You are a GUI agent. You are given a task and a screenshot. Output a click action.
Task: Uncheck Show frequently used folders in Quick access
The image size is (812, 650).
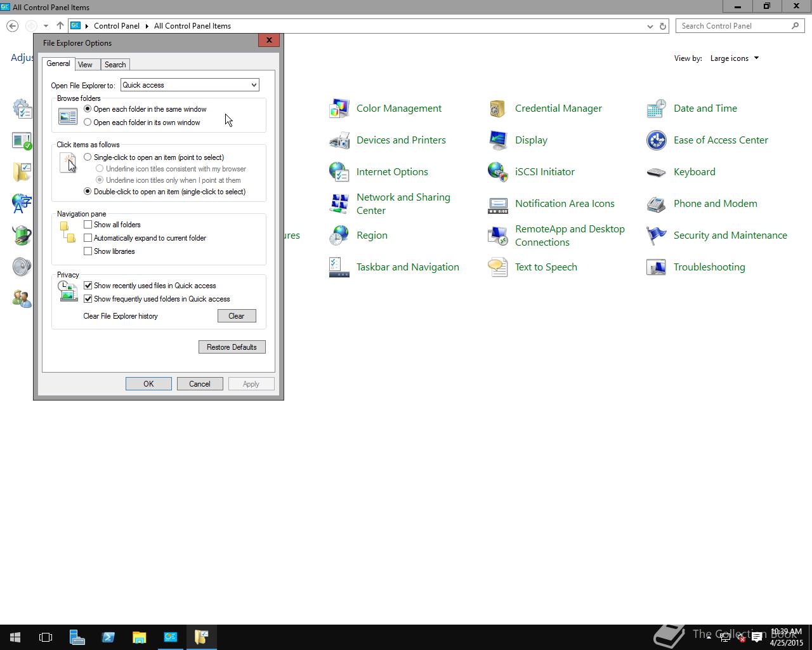click(88, 299)
